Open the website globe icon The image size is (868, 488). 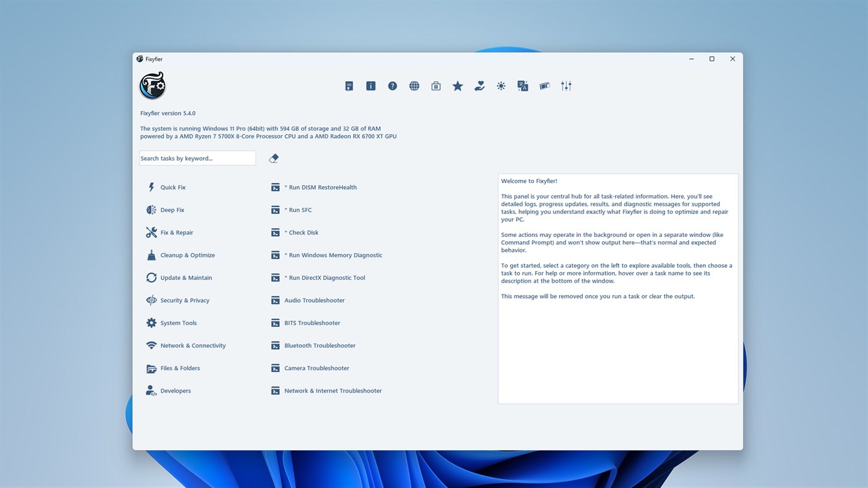click(x=414, y=86)
